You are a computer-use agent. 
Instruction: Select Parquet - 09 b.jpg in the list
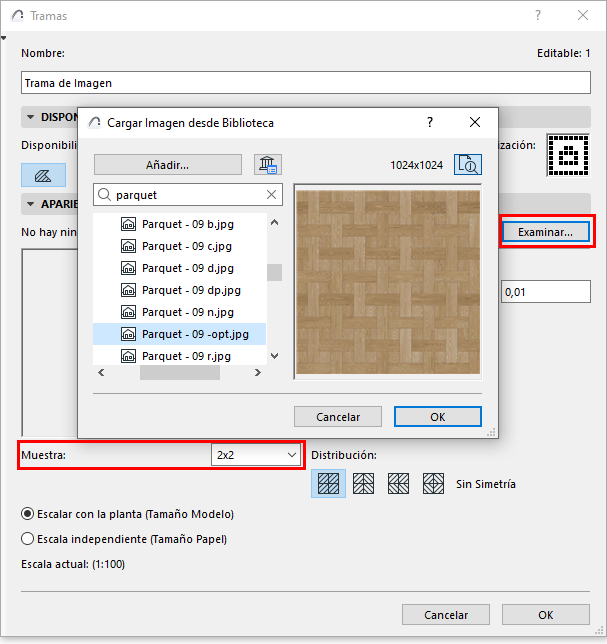(x=179, y=224)
